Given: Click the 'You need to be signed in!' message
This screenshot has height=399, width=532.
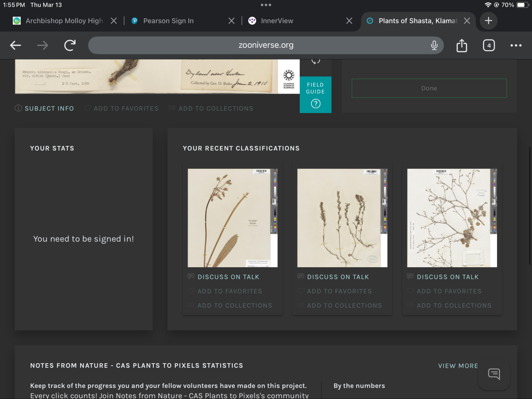Looking at the screenshot, I should tap(84, 239).
